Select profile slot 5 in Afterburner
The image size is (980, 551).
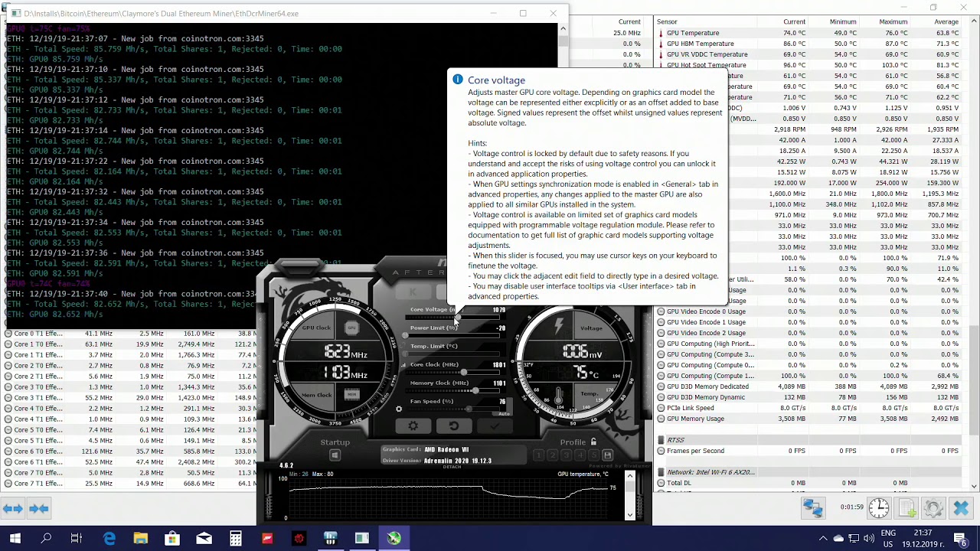(x=593, y=455)
